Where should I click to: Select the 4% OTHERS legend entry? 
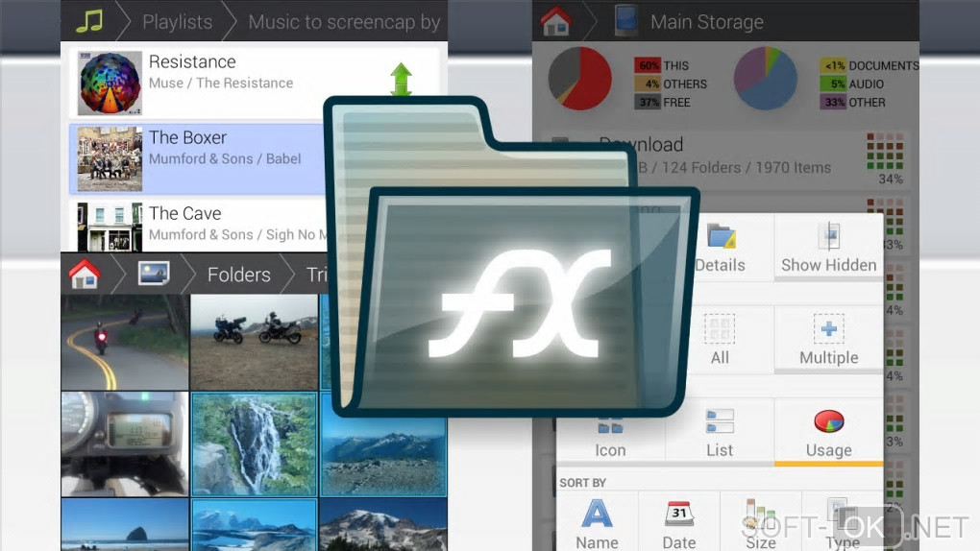(x=671, y=84)
